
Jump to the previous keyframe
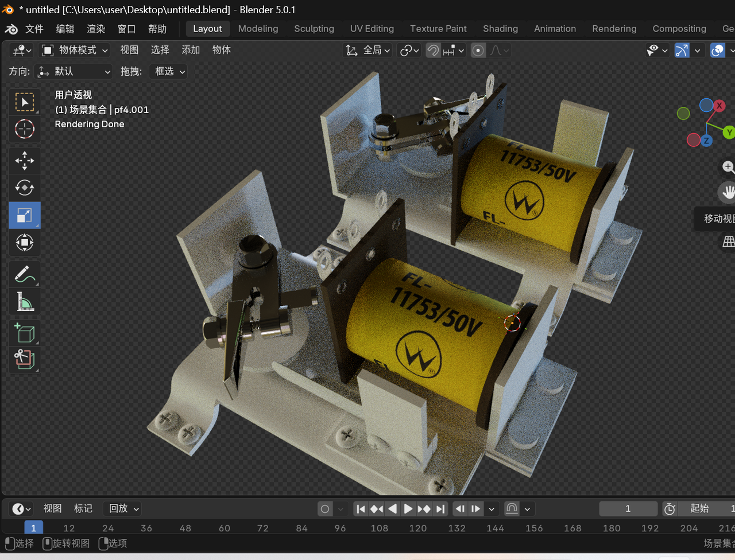click(377, 509)
